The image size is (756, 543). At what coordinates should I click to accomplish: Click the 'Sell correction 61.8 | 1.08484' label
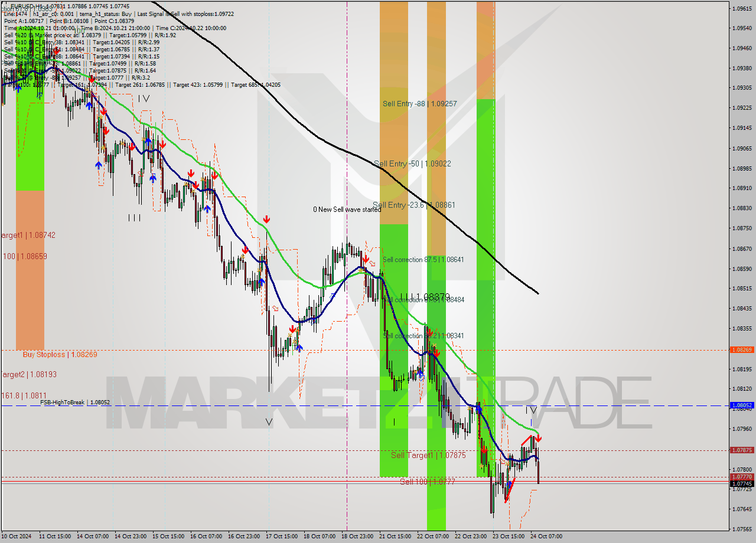(423, 300)
